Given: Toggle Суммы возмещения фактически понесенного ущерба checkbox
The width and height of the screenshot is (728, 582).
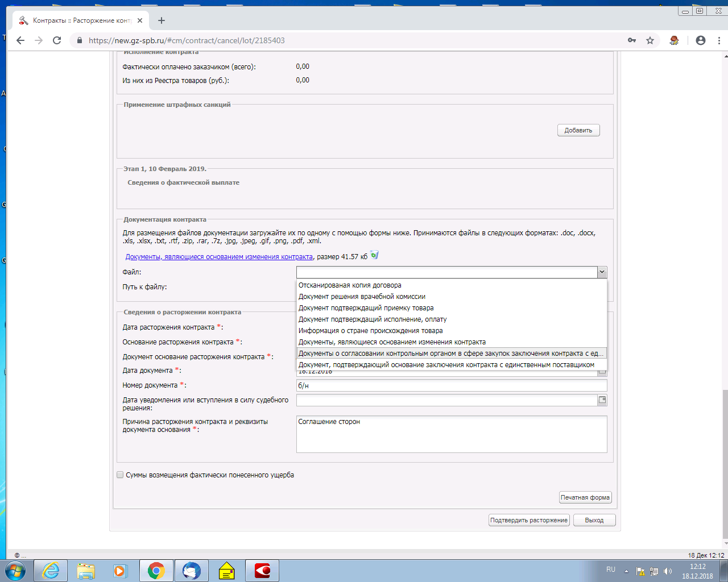Looking at the screenshot, I should point(120,475).
